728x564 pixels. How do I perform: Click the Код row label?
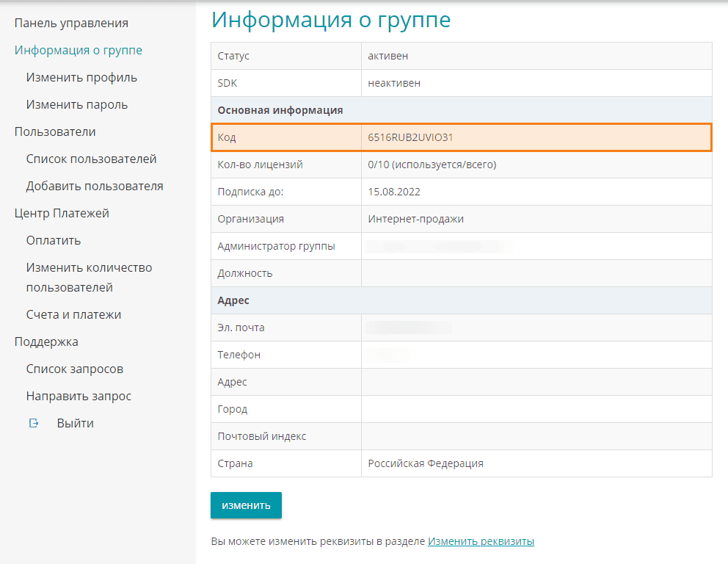coord(227,137)
